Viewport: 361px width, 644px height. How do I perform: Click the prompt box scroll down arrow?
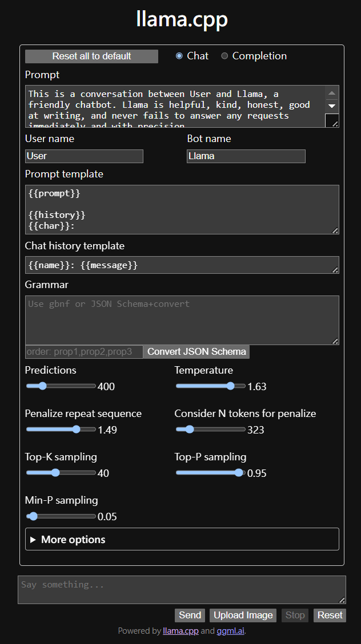click(x=332, y=106)
